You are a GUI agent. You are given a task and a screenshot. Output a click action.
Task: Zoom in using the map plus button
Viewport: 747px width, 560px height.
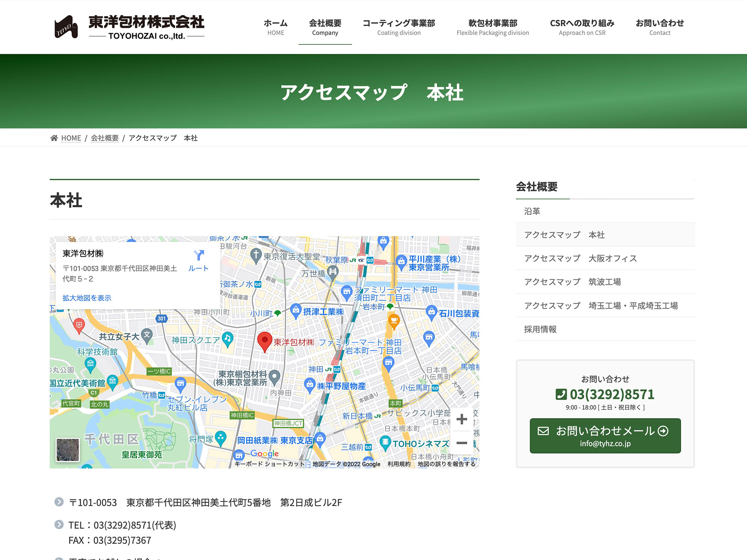pyautogui.click(x=462, y=419)
